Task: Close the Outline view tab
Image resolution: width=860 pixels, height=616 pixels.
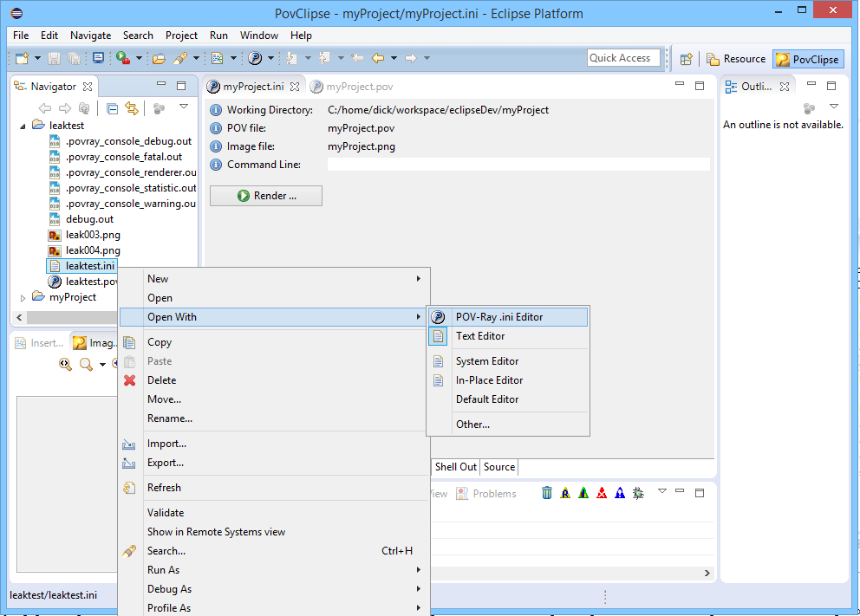Action: 785,87
